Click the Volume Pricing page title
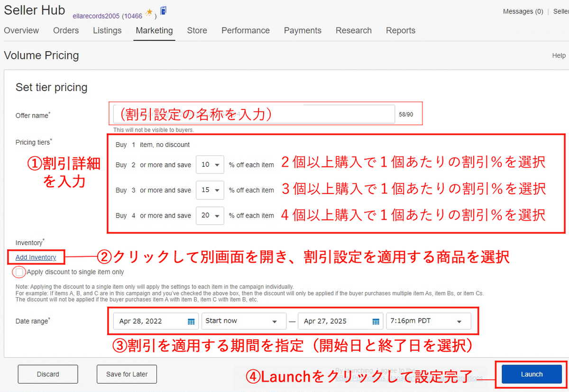 pos(41,55)
